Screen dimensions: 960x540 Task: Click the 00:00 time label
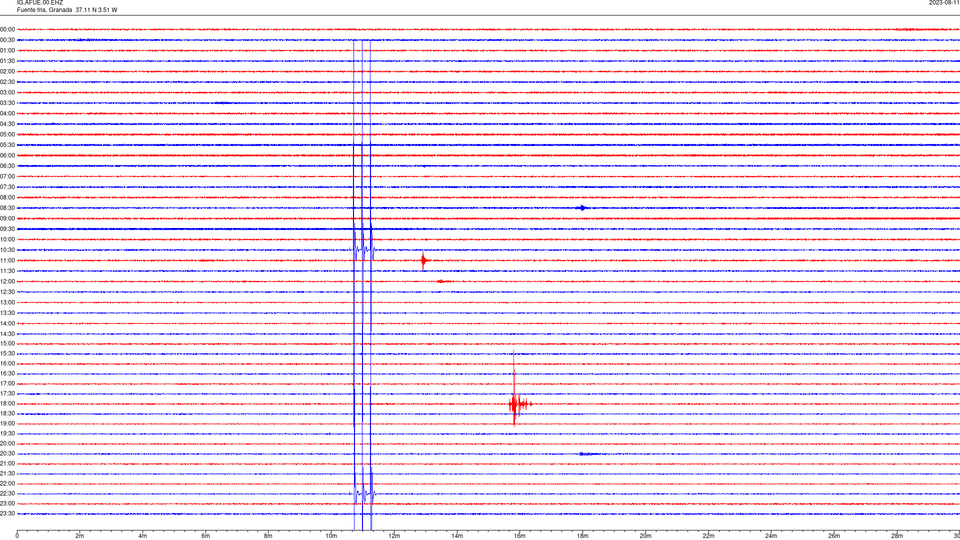[x=7, y=29]
